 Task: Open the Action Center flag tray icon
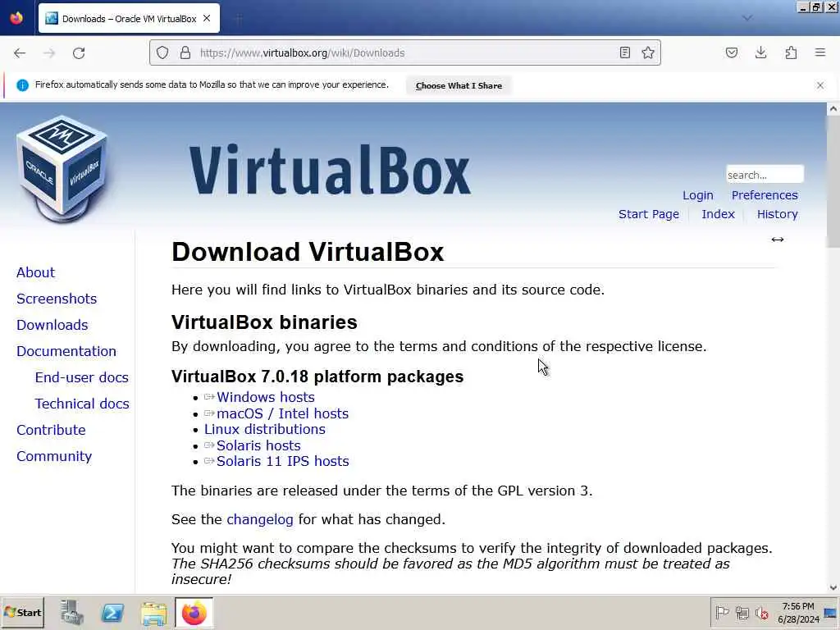(722, 612)
